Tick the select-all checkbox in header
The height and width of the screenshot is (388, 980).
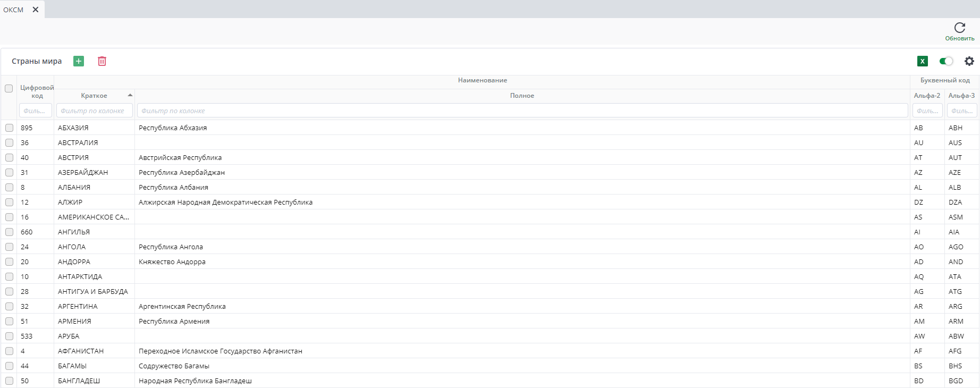(x=9, y=88)
